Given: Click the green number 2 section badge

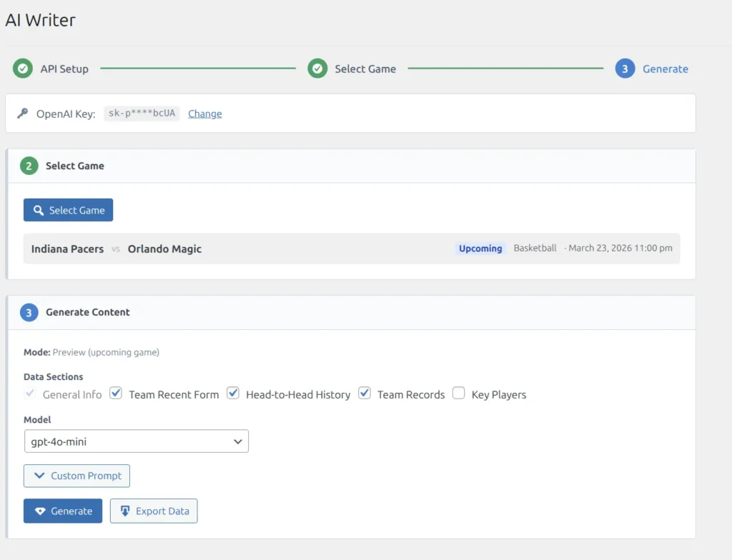Looking at the screenshot, I should click(x=29, y=166).
